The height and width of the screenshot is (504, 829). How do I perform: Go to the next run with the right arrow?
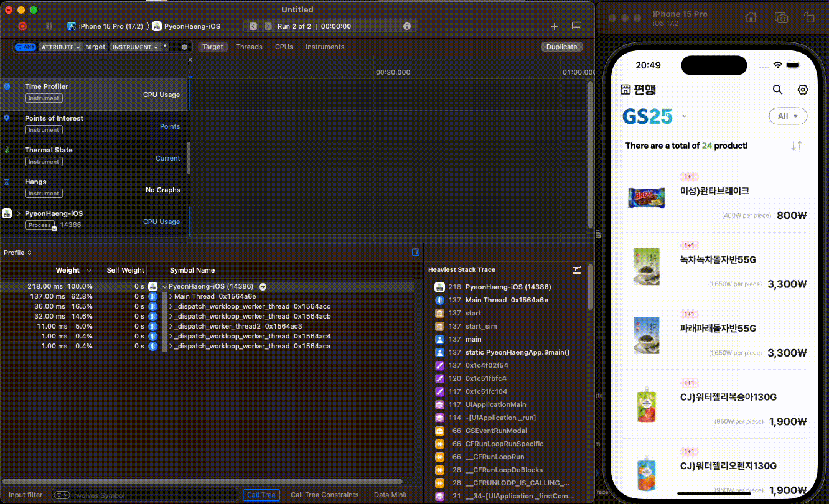(x=268, y=26)
